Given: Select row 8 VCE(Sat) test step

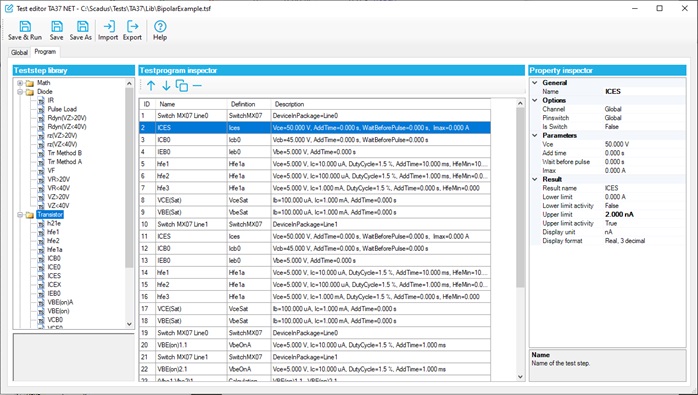Looking at the screenshot, I should tap(315, 200).
